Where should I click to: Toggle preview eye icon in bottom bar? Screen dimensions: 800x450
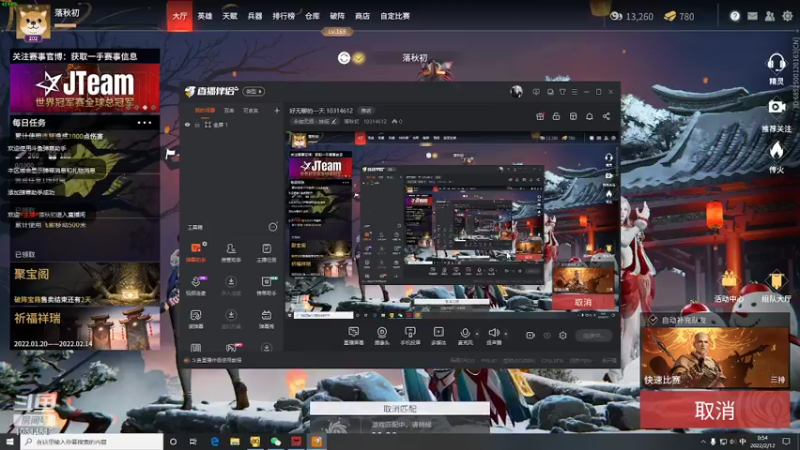[x=547, y=335]
